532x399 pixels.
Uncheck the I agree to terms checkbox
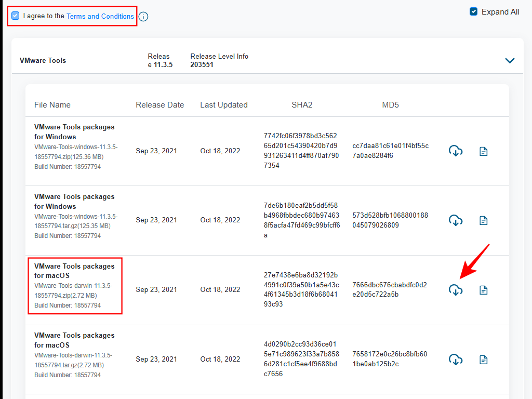pyautogui.click(x=16, y=16)
